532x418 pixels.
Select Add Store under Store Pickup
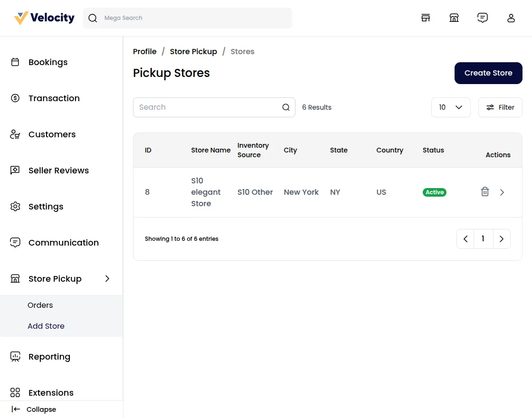46,326
